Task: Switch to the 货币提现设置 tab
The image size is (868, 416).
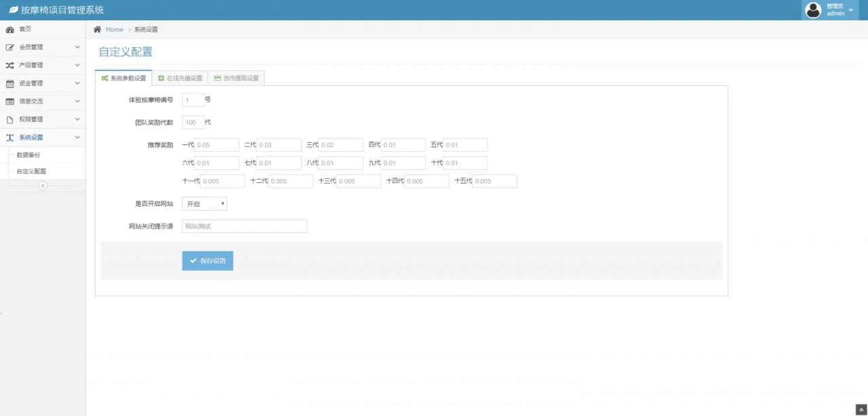Action: [x=236, y=79]
